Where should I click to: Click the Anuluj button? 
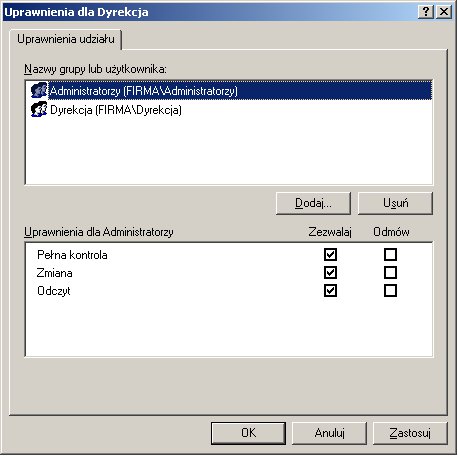pyautogui.click(x=329, y=433)
